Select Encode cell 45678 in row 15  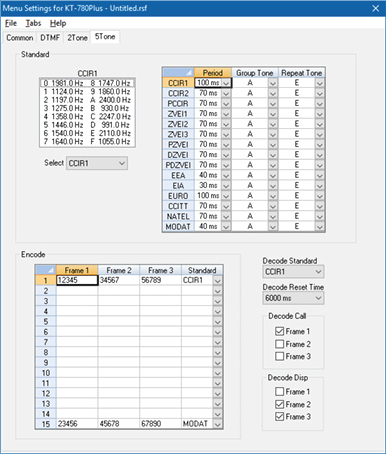[119, 424]
